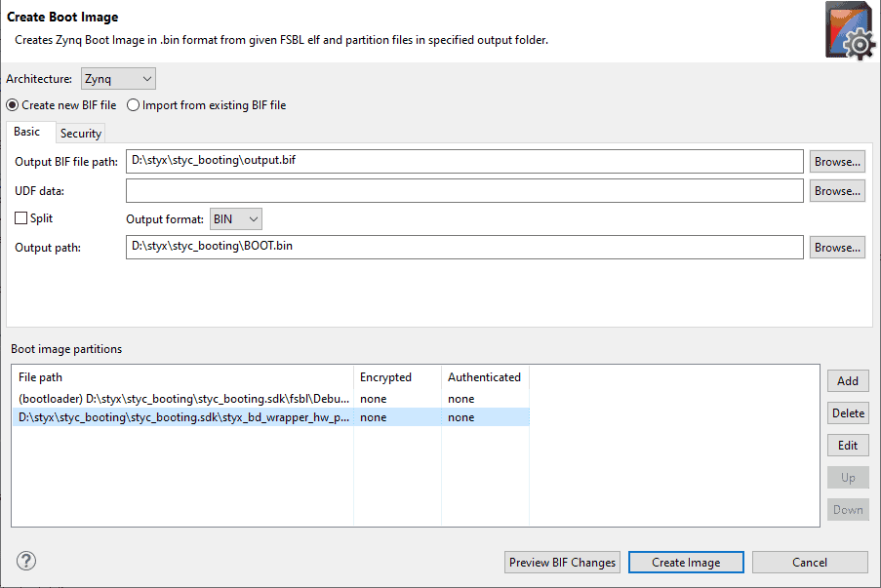Click Preview BIF Changes button
881x588 pixels.
(x=563, y=563)
